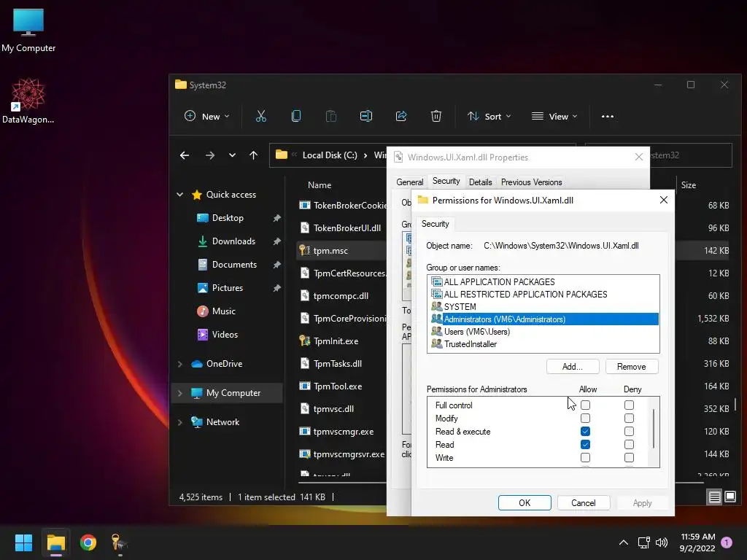
Task: Select the TrustedInstaller entry
Action: (x=543, y=344)
